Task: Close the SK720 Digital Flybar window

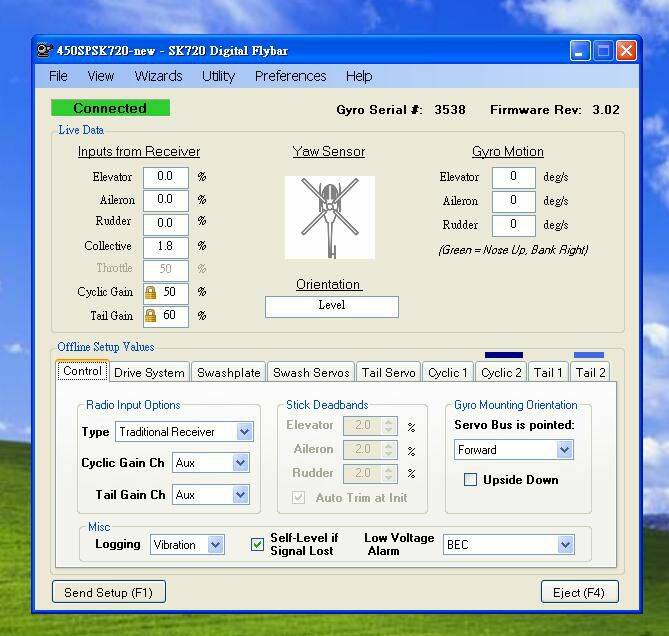Action: tap(626, 51)
